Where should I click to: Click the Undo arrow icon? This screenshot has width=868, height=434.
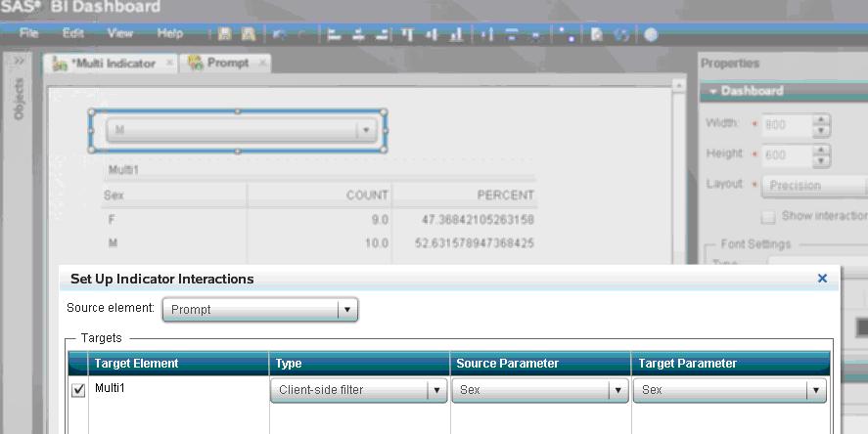(280, 35)
